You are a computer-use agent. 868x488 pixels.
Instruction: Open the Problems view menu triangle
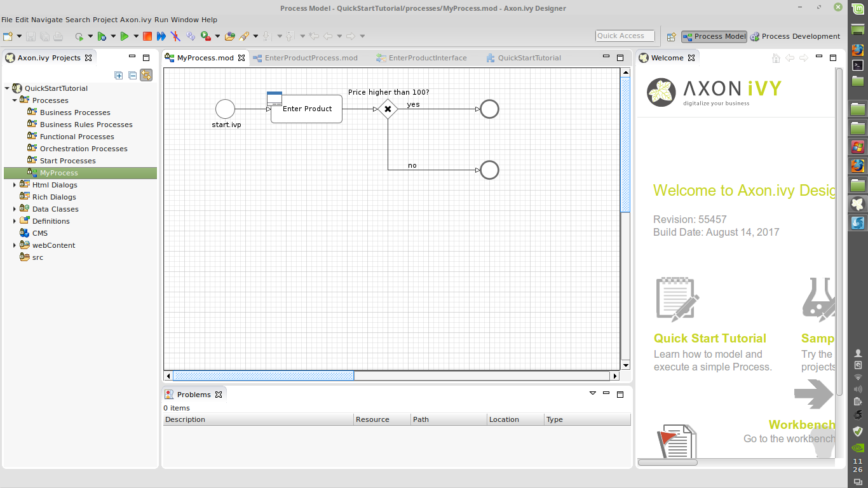(593, 393)
